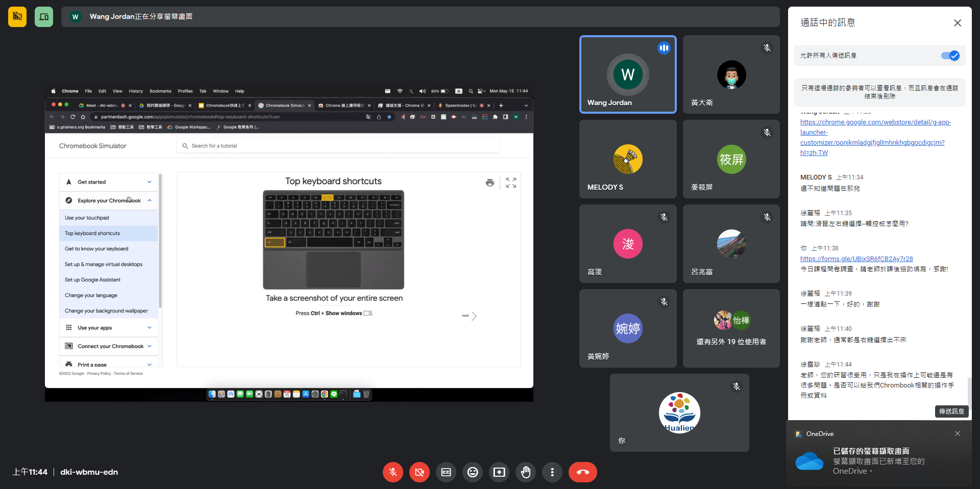Open the emoji reactions button

[x=473, y=472]
